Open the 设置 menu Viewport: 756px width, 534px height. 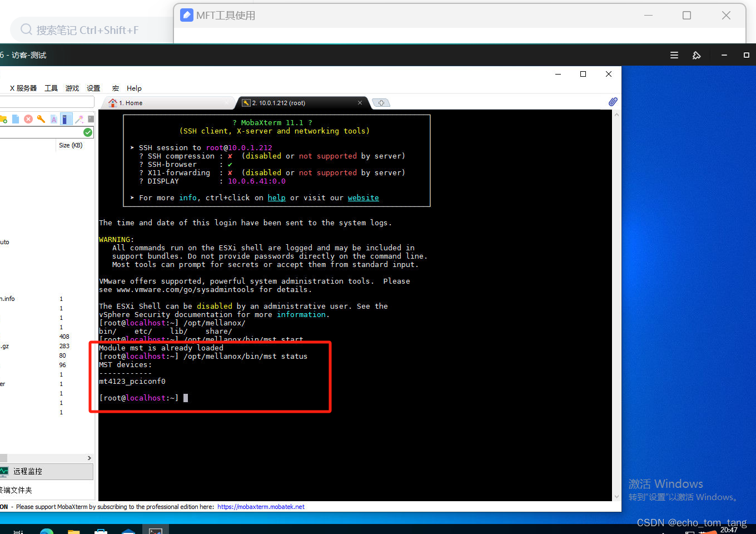pos(93,88)
